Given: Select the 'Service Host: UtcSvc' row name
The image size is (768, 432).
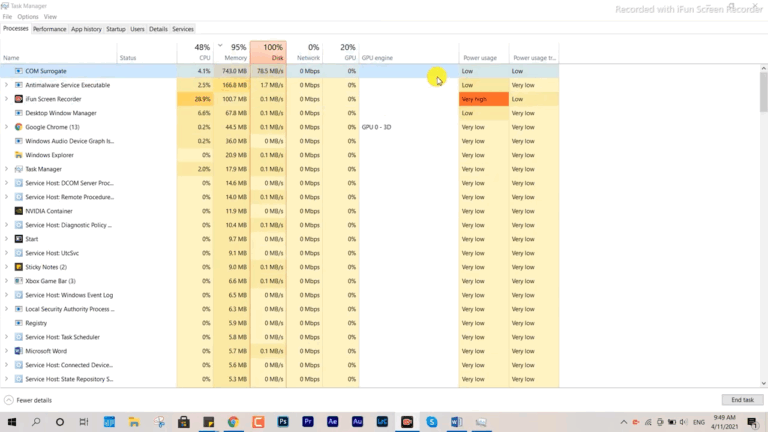Looking at the screenshot, I should 52,253.
